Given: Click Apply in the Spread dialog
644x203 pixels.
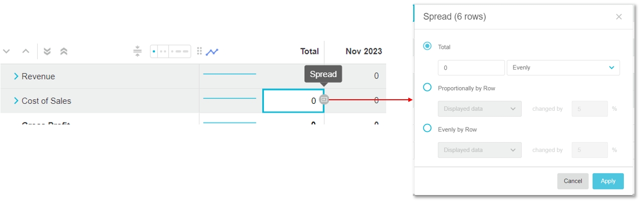Looking at the screenshot, I should pyautogui.click(x=608, y=181).
